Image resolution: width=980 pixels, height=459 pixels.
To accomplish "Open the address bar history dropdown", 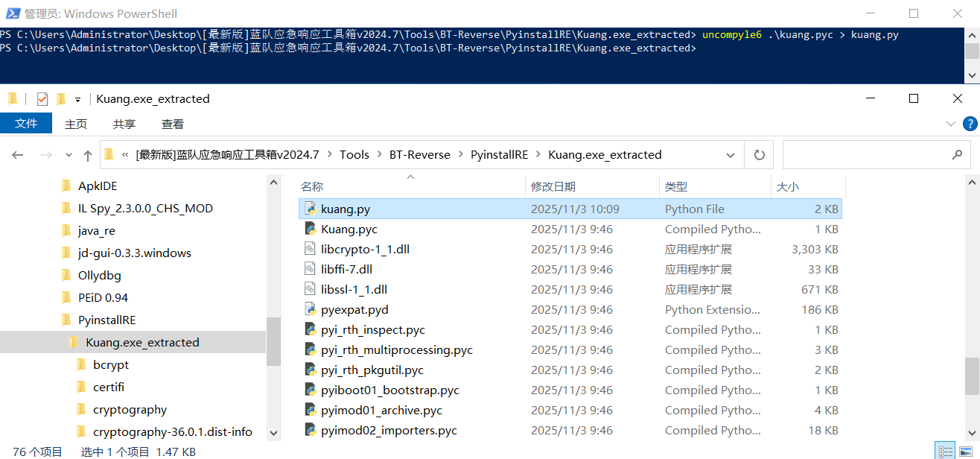I will pyautogui.click(x=731, y=155).
